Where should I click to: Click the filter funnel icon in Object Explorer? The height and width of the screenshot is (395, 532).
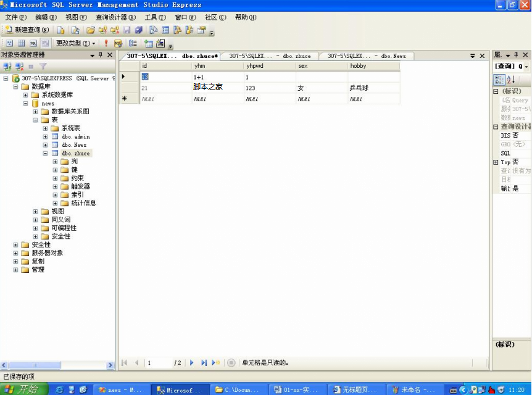tap(43, 66)
